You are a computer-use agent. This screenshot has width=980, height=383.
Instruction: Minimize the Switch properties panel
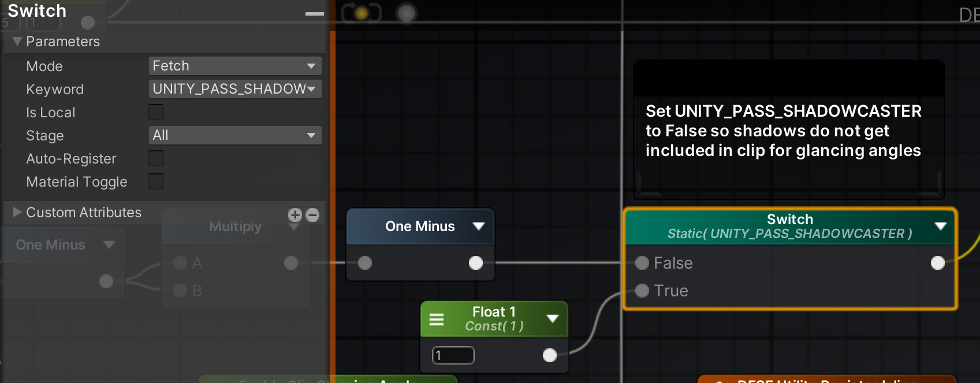pos(314,13)
